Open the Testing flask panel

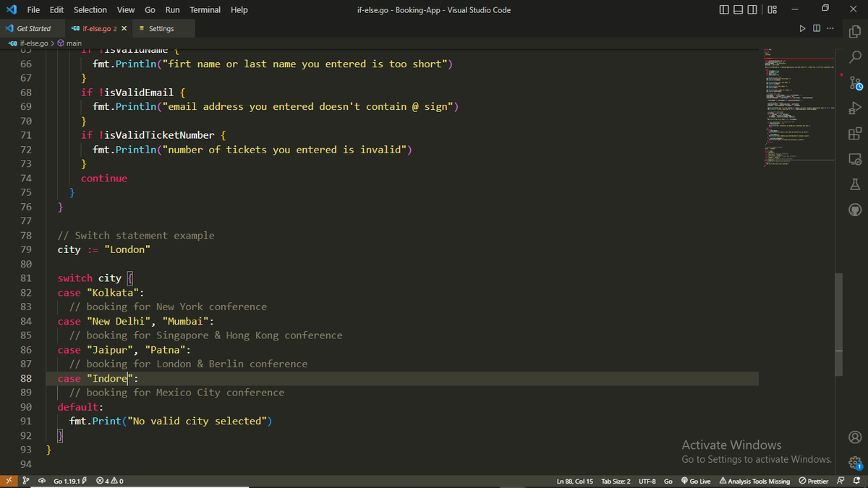(x=855, y=184)
